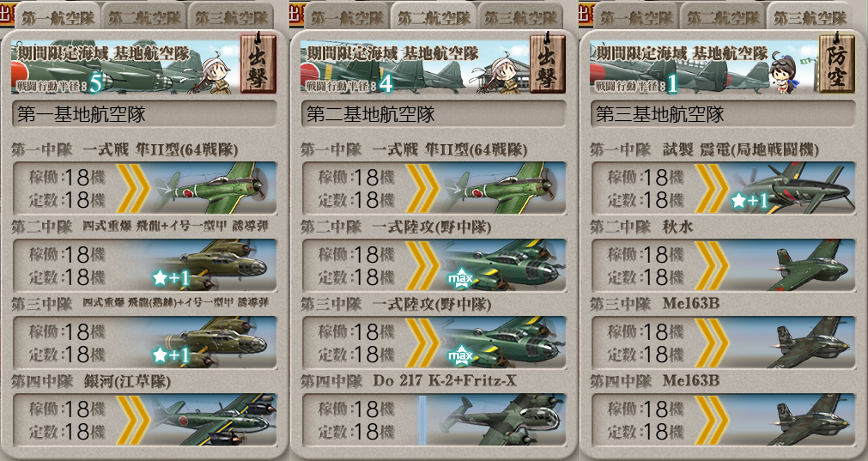
Task: Click the blue slot bar on Do 217 row
Action: pos(422,420)
